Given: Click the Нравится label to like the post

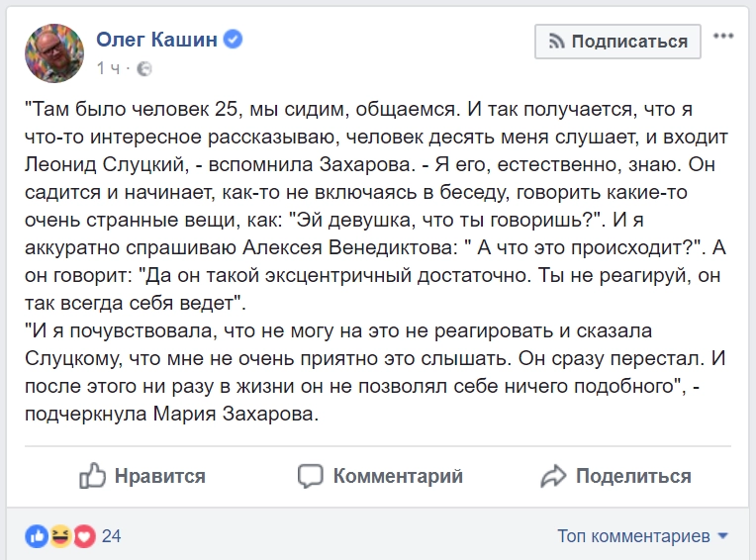Looking at the screenshot, I should [x=159, y=476].
